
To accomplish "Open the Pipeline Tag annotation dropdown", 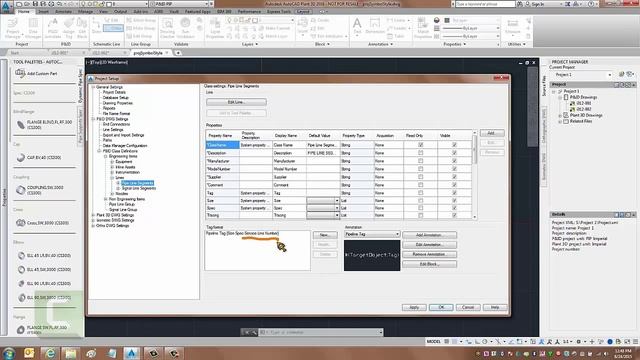I will pyautogui.click(x=372, y=234).
